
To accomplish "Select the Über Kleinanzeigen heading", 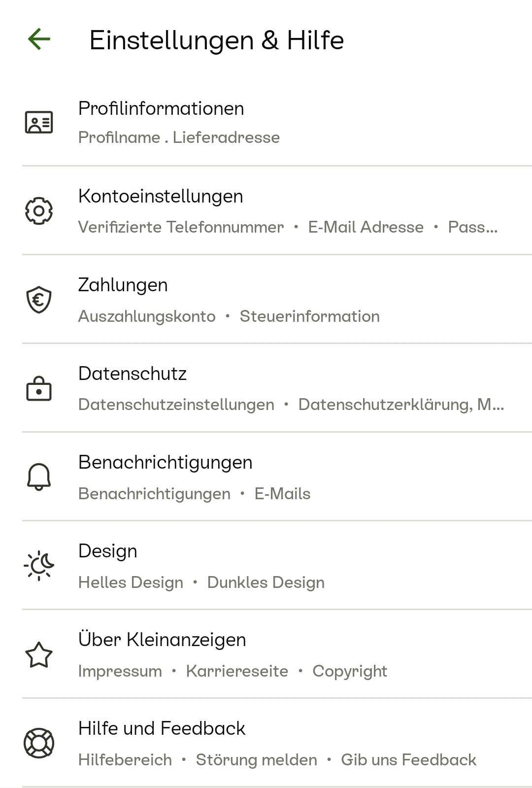I will click(x=162, y=640).
